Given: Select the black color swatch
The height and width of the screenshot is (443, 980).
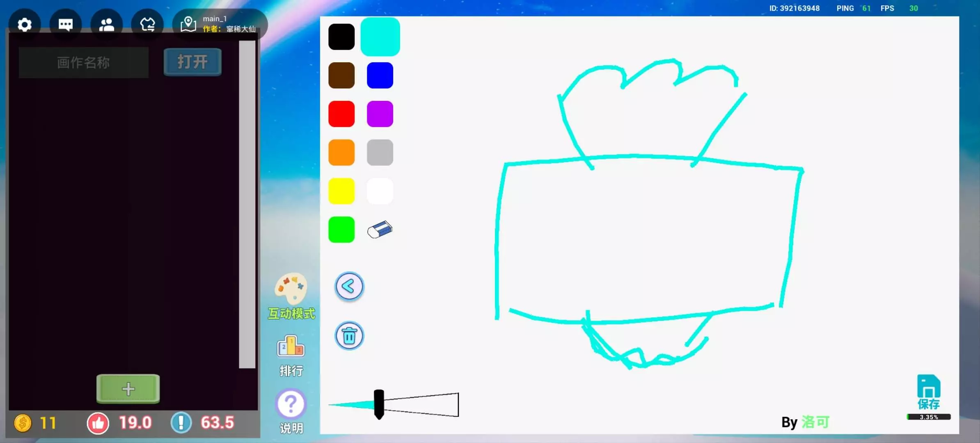Looking at the screenshot, I should tap(341, 37).
